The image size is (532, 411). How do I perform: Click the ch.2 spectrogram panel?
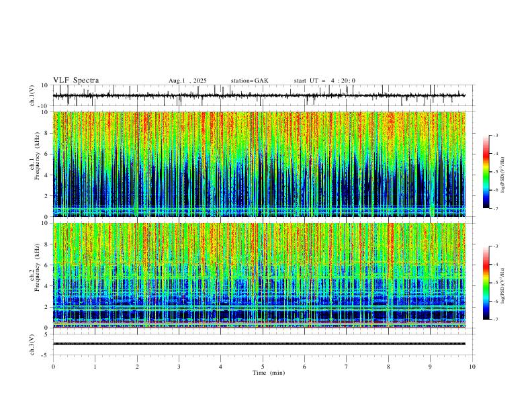[259, 275]
